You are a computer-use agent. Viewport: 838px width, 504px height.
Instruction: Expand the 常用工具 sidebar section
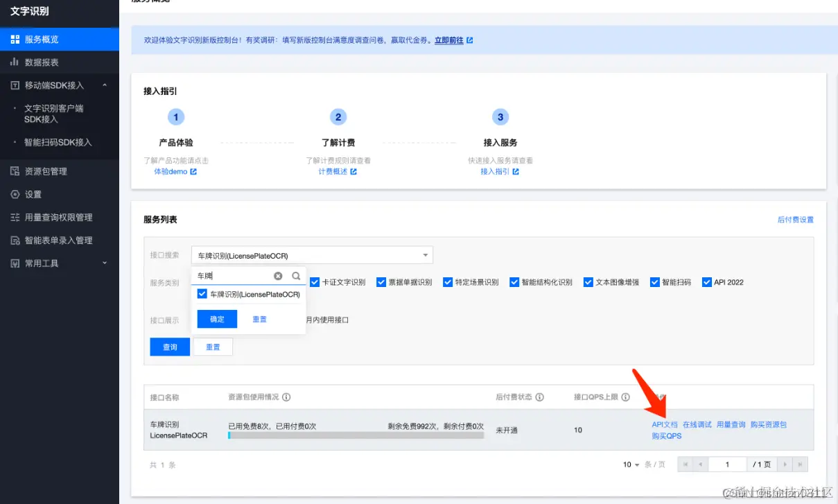[x=105, y=263]
